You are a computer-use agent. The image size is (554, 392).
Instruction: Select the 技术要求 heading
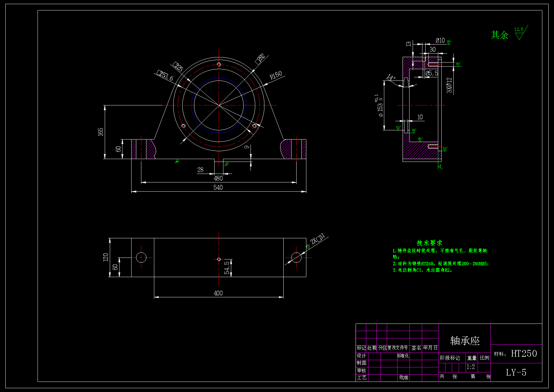[429, 243]
